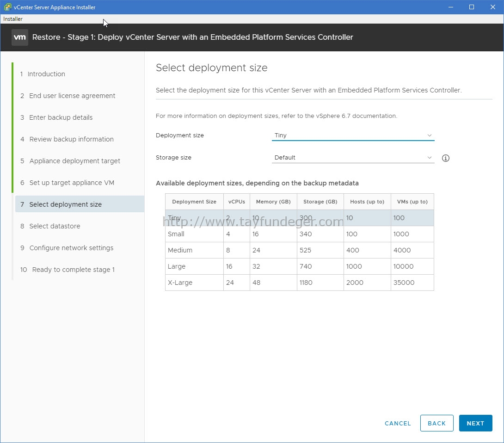
Task: Click the 2000 hosts cell
Action: [x=367, y=283]
